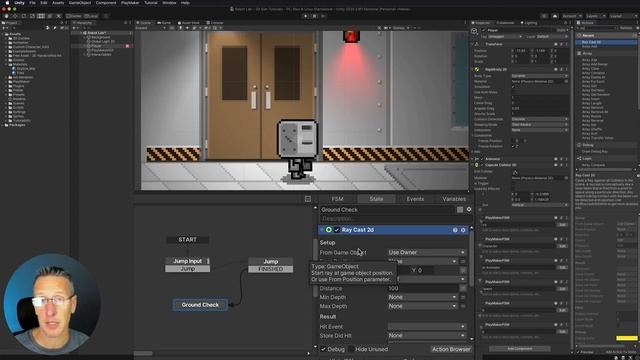Image resolution: width=640 pixels, height=360 pixels.
Task: Open the Hit Event dropdown
Action: 427,327
